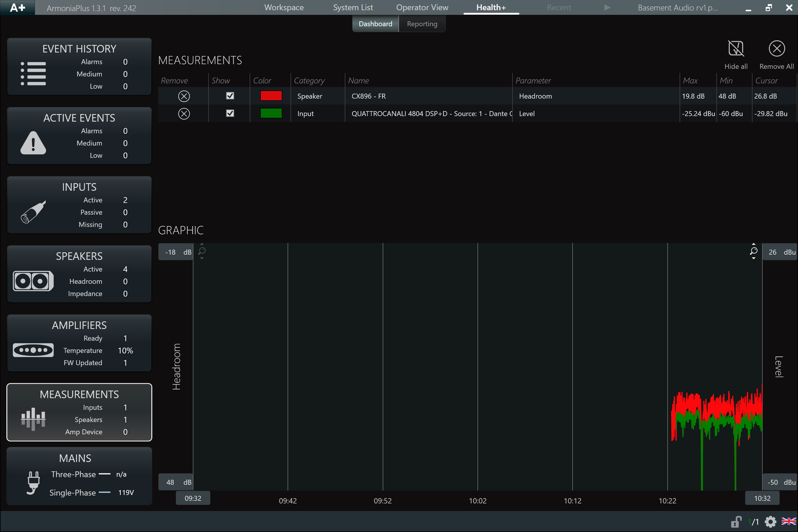This screenshot has width=798, height=532.
Task: Click the red color swatch for Speaker
Action: (271, 96)
